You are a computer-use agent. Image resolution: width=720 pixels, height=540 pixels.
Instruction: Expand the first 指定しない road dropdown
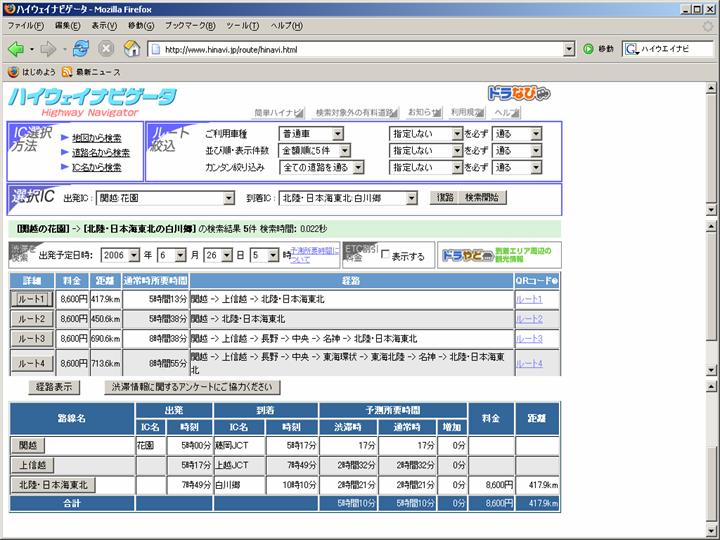pos(425,134)
